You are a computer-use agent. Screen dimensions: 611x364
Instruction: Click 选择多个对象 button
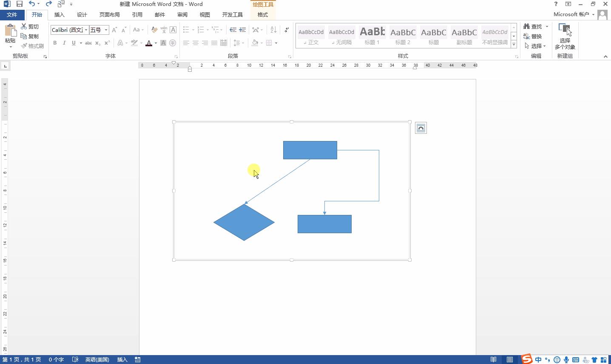click(x=565, y=37)
